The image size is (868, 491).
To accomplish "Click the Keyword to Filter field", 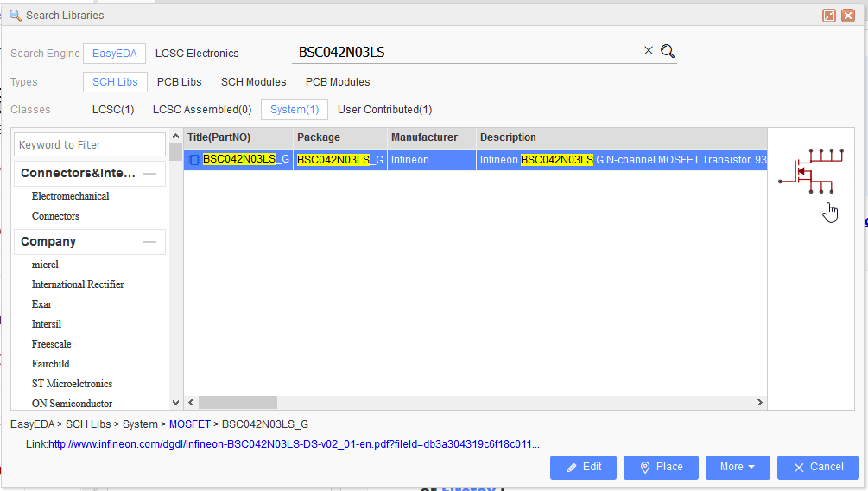I will [x=90, y=144].
